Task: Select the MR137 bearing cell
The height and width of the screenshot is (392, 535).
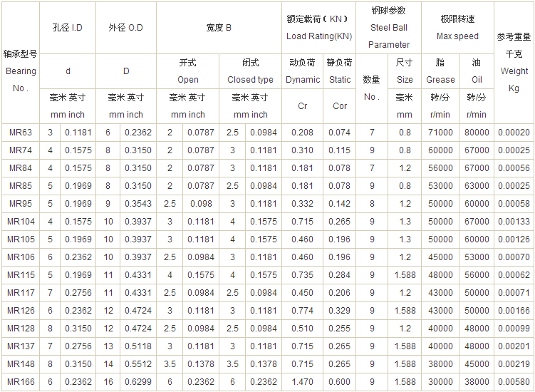Action: [x=21, y=346]
